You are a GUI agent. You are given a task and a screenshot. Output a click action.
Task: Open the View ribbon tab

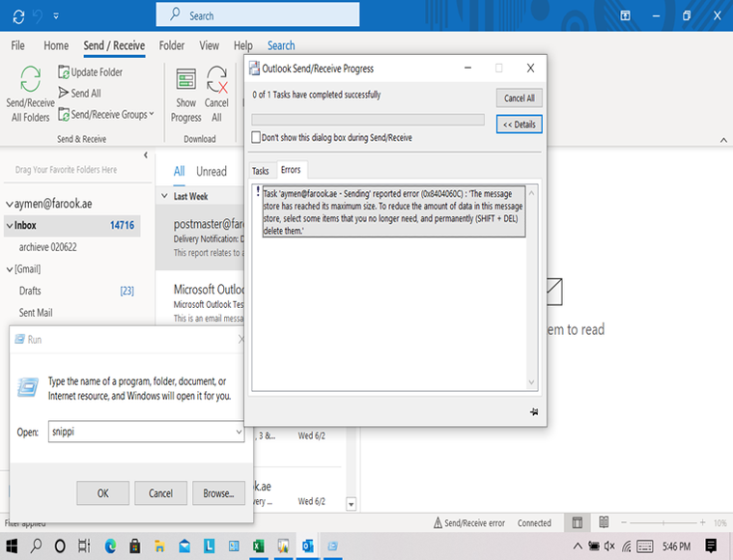point(209,45)
